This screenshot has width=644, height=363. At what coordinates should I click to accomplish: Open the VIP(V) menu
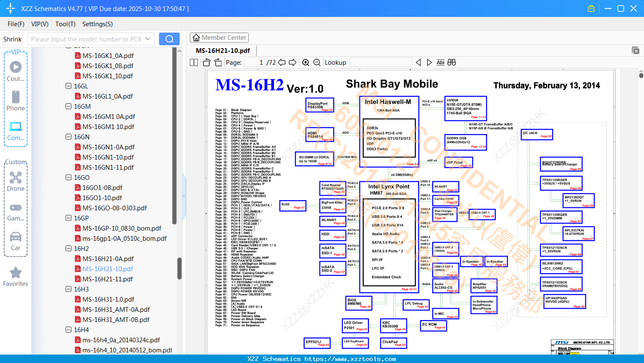click(40, 24)
